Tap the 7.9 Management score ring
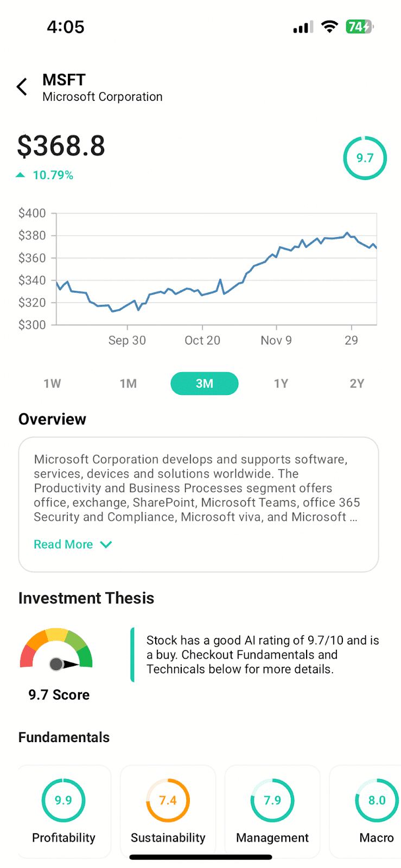 coord(272,800)
